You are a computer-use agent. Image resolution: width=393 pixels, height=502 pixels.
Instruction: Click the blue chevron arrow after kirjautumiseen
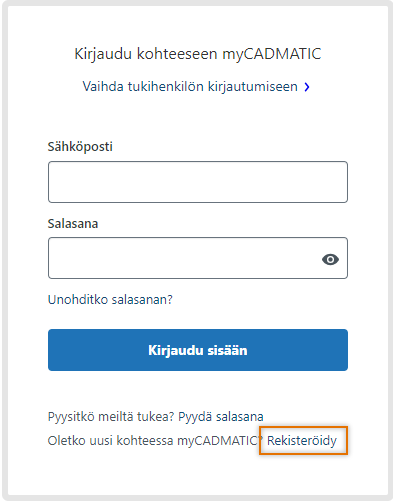[307, 87]
